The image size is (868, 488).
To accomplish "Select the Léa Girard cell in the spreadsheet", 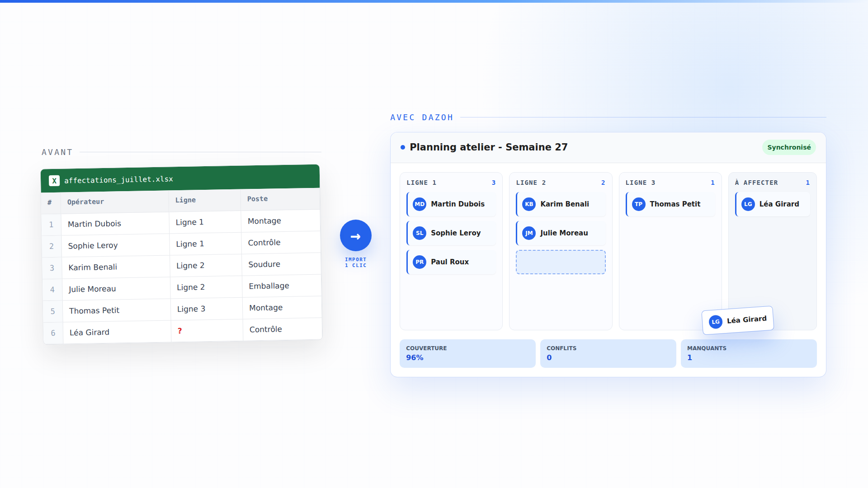I will (x=117, y=332).
